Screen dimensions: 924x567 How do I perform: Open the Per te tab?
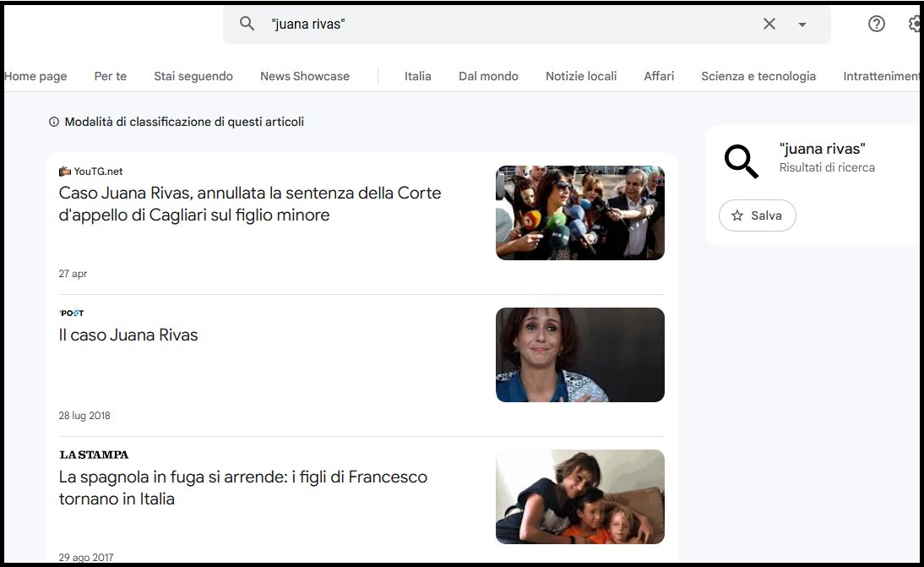[110, 76]
